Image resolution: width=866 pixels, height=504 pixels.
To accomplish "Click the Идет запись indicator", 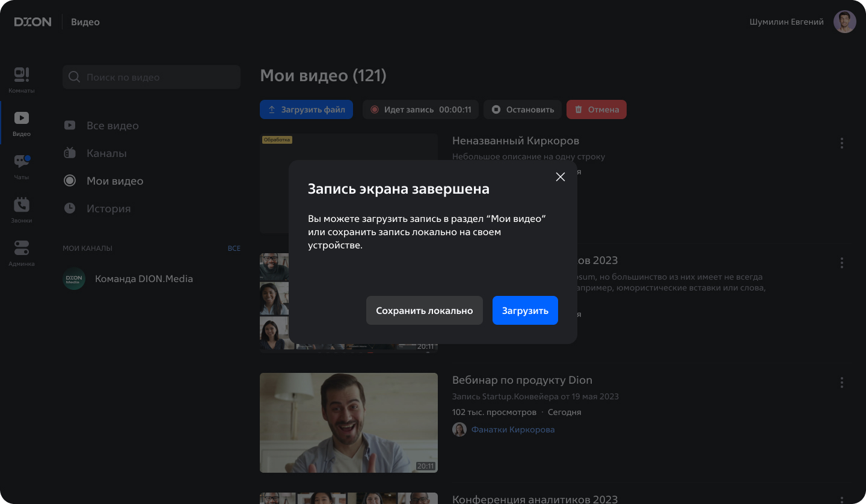I will coord(421,109).
